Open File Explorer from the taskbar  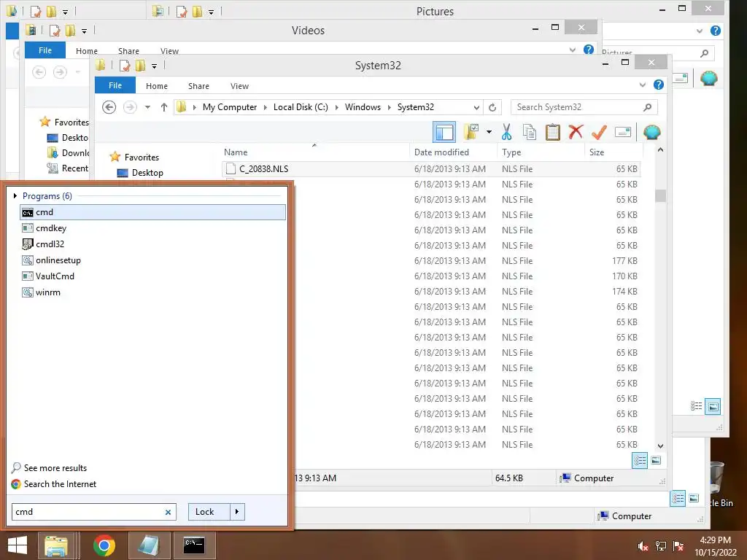click(x=55, y=545)
